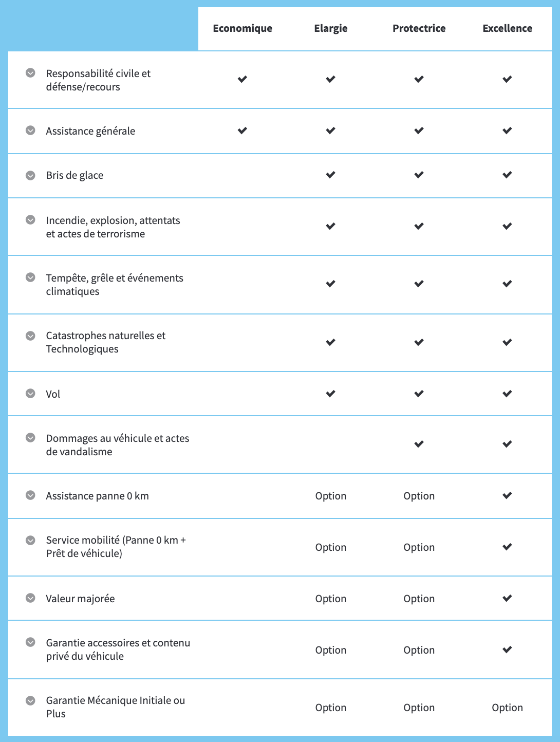560x742 pixels.
Task: Click the Economique checkmark for Assistance générale
Action: (x=242, y=131)
